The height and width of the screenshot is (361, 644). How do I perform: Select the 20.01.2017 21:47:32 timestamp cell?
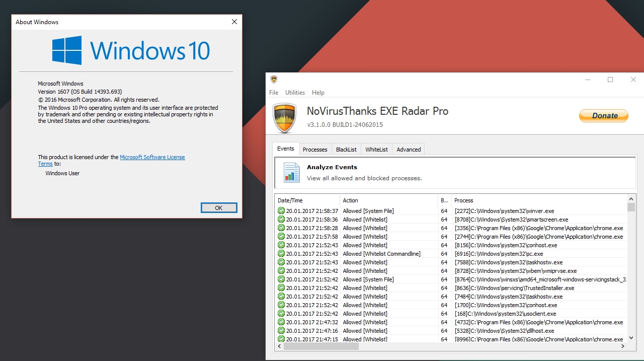click(312, 322)
